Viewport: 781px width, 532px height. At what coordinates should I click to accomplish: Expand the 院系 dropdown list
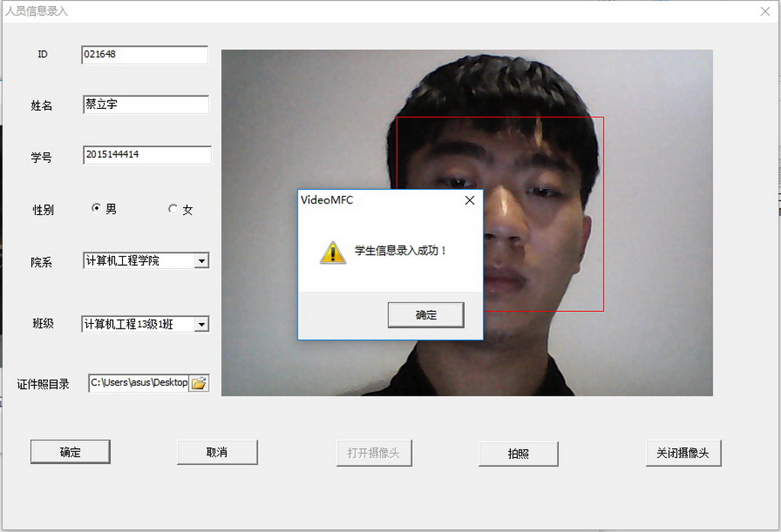click(x=201, y=261)
